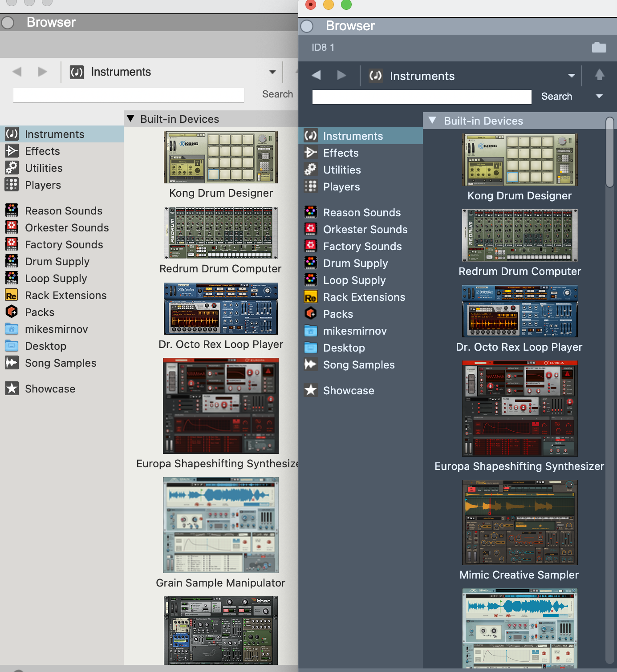This screenshot has width=617, height=672.
Task: Go back in light Browser navigation
Action: [x=17, y=71]
